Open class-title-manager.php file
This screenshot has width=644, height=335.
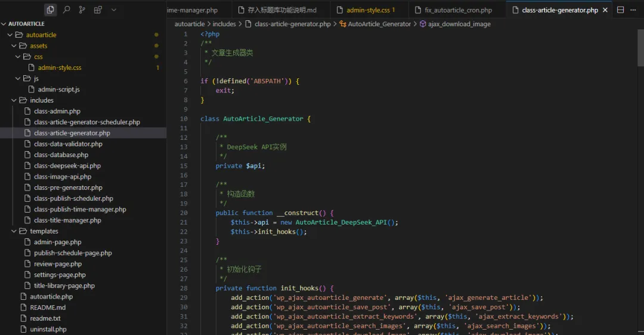coord(67,220)
